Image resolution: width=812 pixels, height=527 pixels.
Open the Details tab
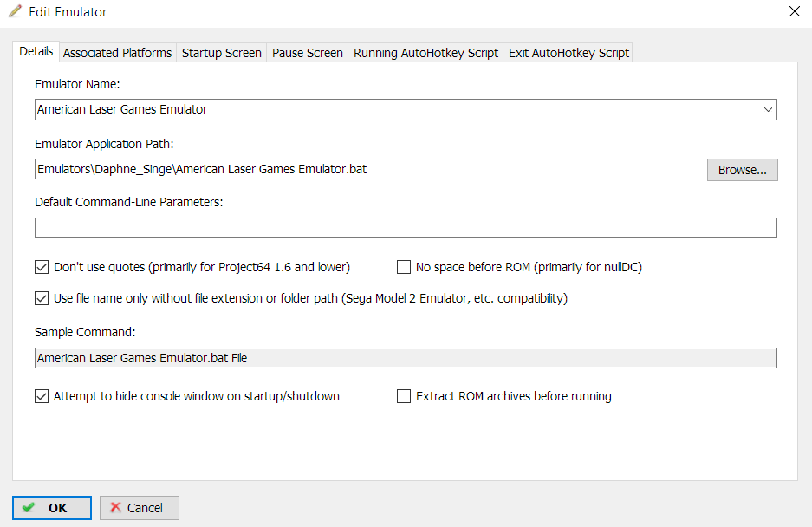tap(36, 51)
